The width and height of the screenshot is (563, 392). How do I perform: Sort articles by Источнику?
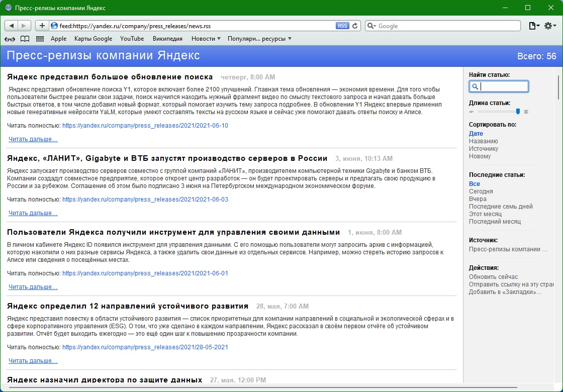pyautogui.click(x=483, y=149)
